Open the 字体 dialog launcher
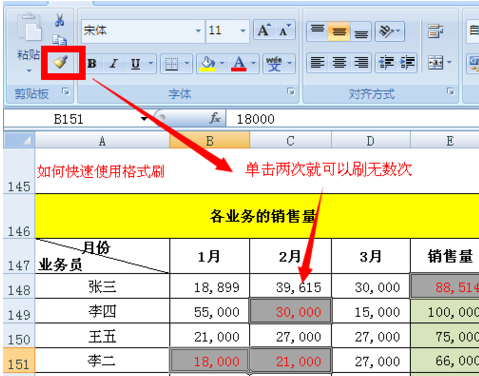The height and width of the screenshot is (376, 479). tap(291, 91)
